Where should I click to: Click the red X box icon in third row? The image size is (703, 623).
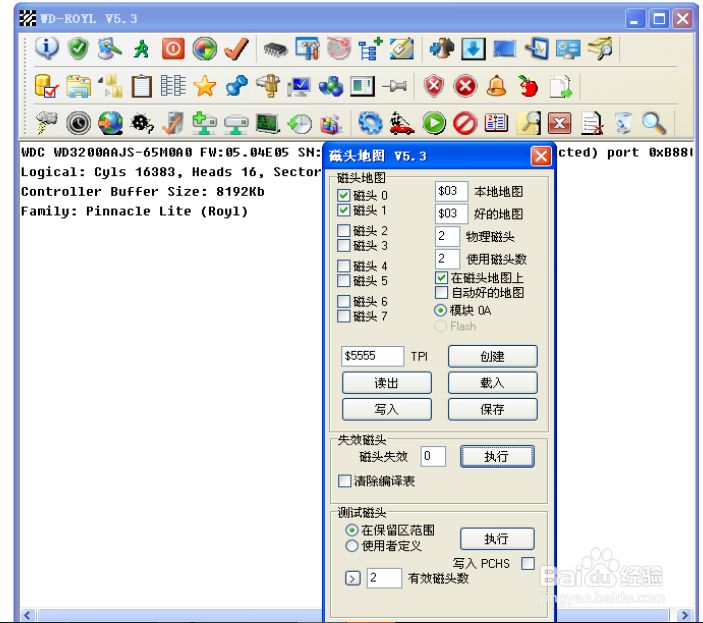560,123
